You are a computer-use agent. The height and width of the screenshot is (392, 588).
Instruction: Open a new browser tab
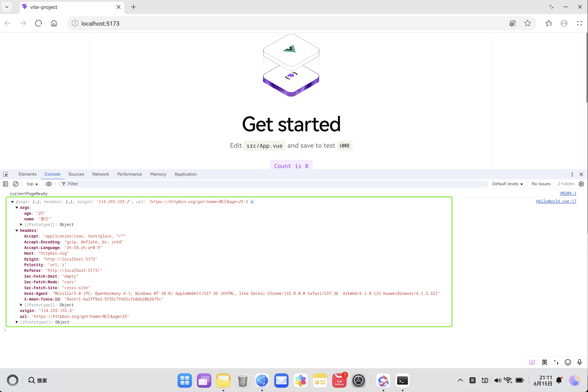pos(134,7)
